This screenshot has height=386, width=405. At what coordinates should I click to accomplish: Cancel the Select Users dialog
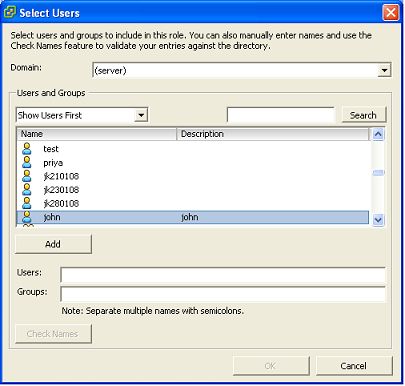pos(354,366)
